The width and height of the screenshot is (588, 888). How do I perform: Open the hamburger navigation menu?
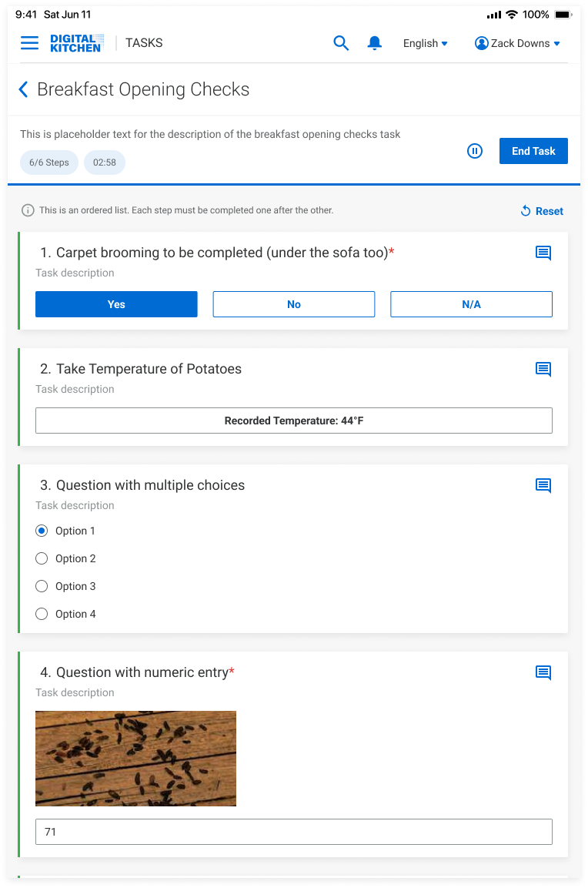[x=29, y=43]
